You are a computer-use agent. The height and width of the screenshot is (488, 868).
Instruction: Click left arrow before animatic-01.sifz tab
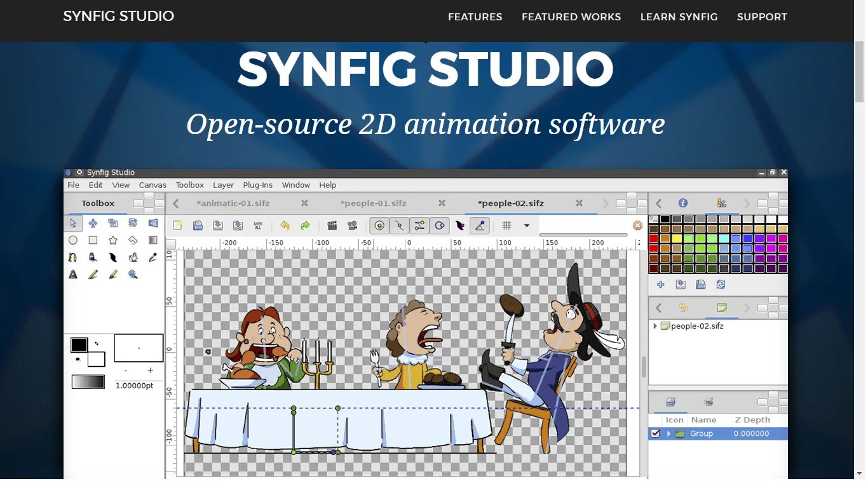tap(176, 203)
